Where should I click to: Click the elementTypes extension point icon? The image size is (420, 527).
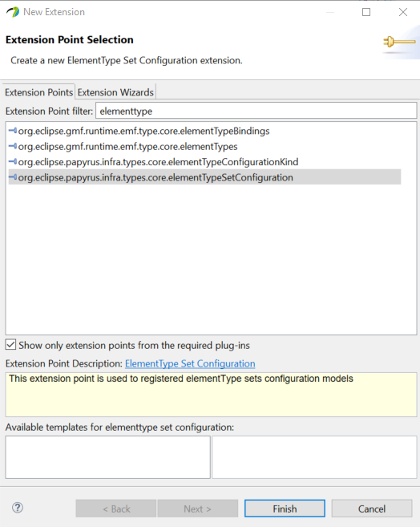coord(13,146)
